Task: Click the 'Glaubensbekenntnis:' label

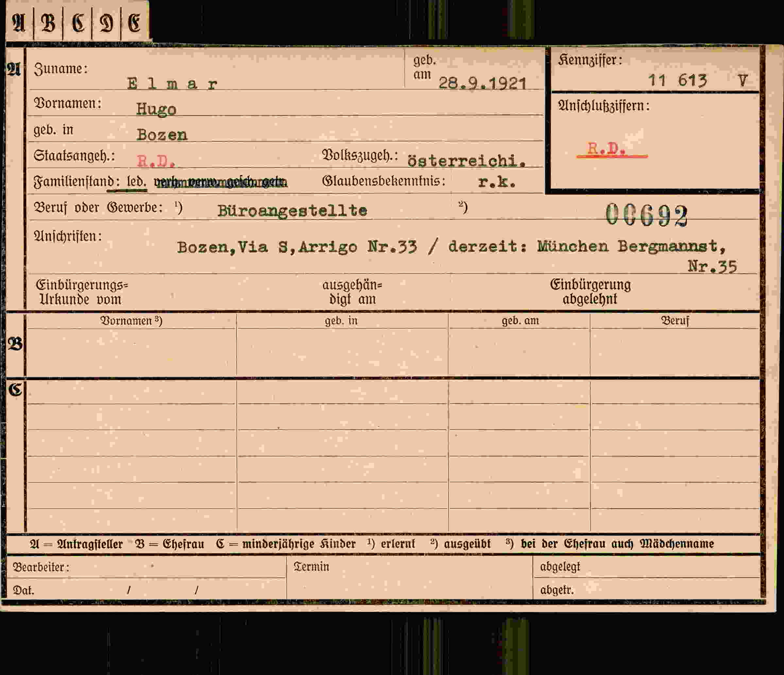Action: 383,181
